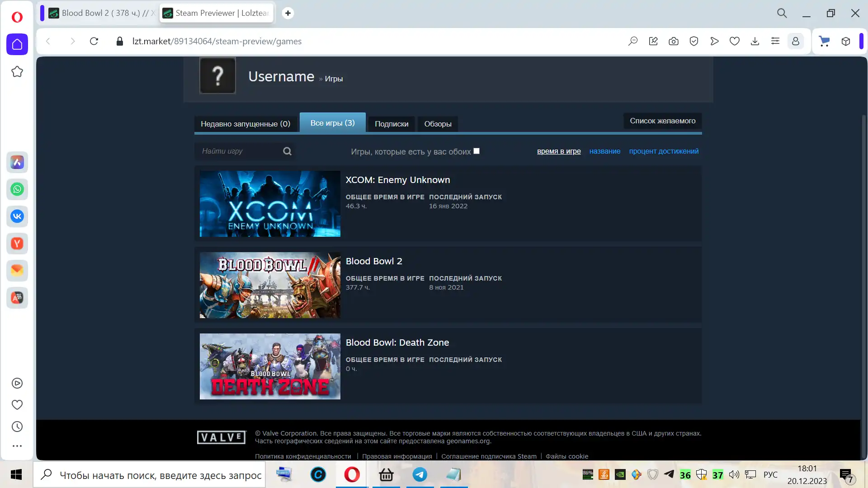
Task: Open search tabs magnifier in title bar
Action: pos(782,13)
